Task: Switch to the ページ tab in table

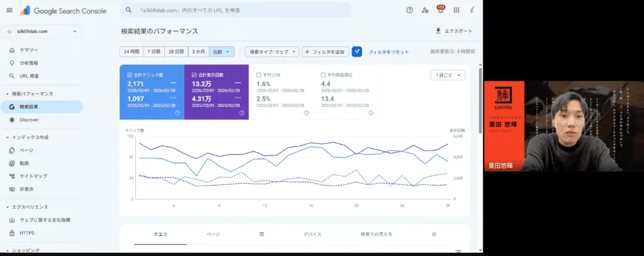Action: pyautogui.click(x=213, y=235)
